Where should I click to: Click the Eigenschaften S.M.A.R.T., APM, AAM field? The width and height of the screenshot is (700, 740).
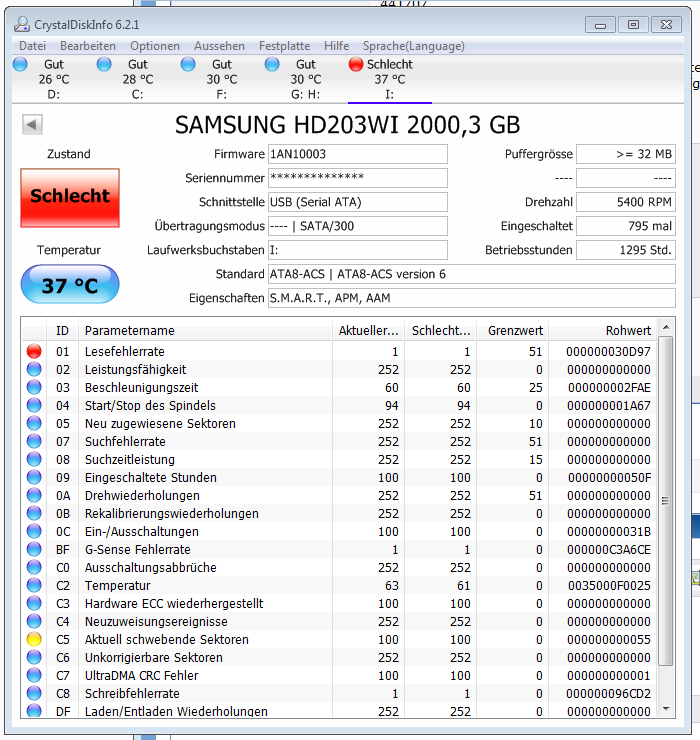472,298
